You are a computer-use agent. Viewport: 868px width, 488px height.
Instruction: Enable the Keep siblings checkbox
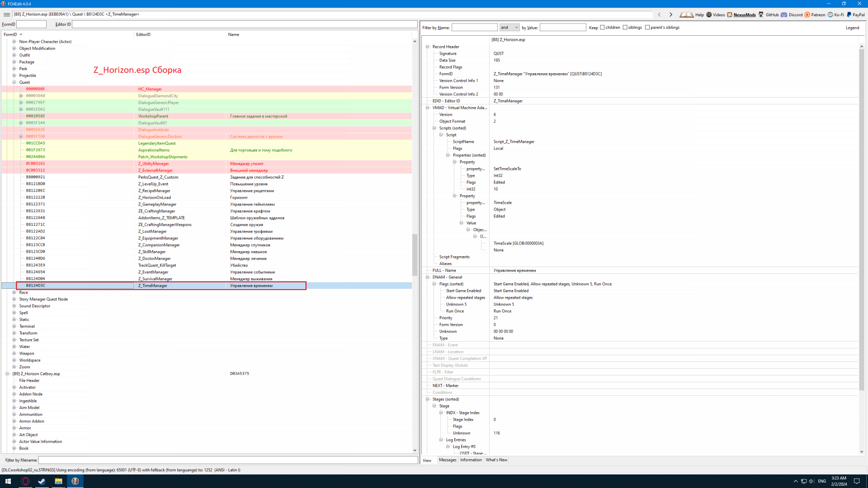pos(625,28)
